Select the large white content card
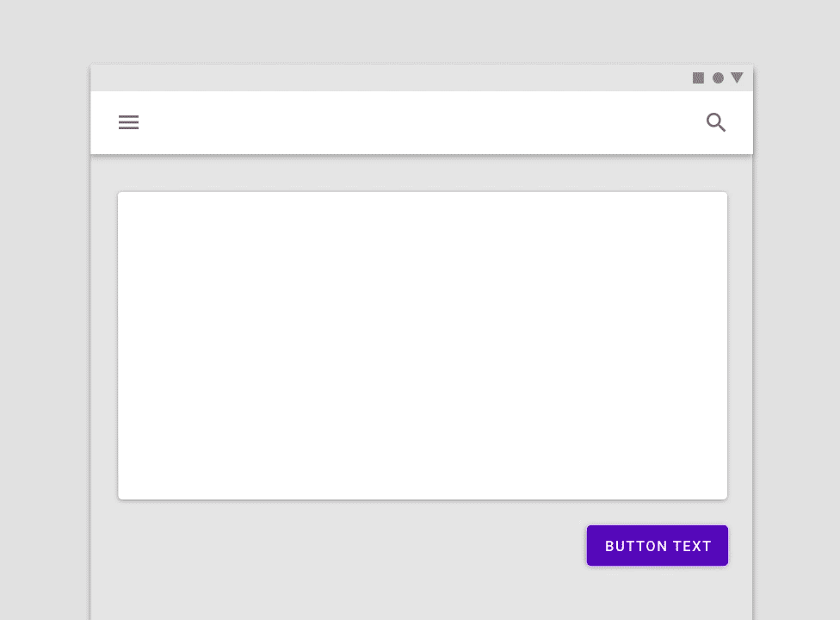 click(x=423, y=345)
